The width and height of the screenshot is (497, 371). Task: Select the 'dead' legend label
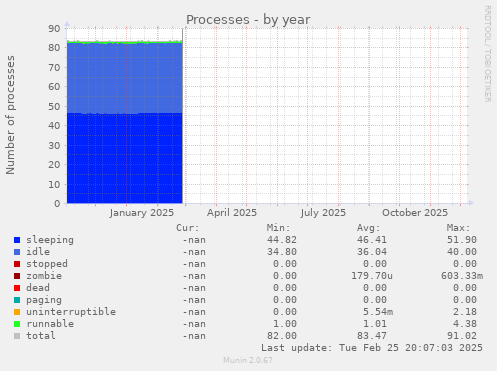point(38,288)
